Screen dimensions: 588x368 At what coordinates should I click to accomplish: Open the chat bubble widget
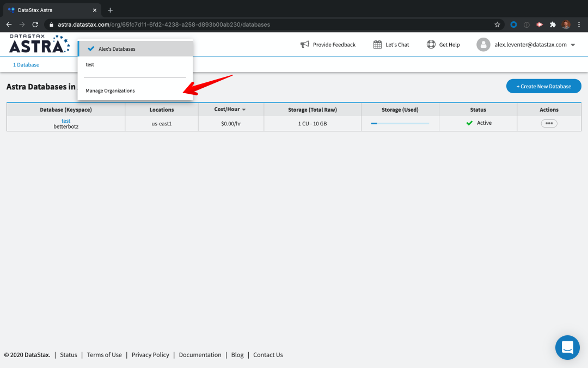point(567,347)
